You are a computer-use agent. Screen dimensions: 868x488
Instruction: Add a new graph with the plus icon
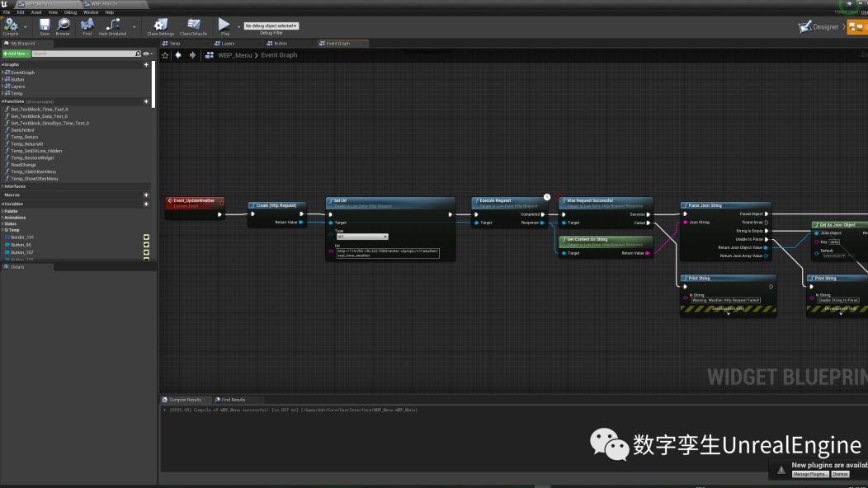click(146, 65)
